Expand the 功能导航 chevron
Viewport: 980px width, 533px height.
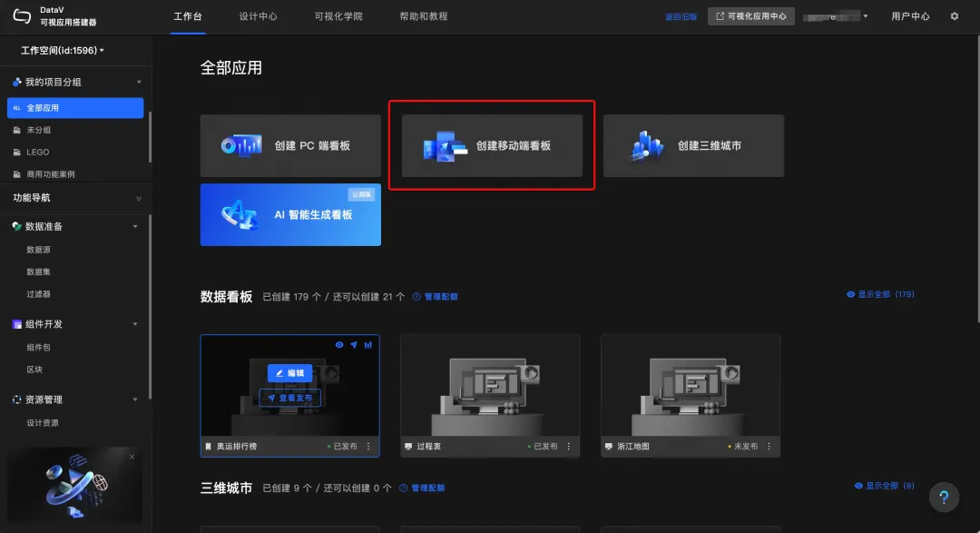click(139, 198)
